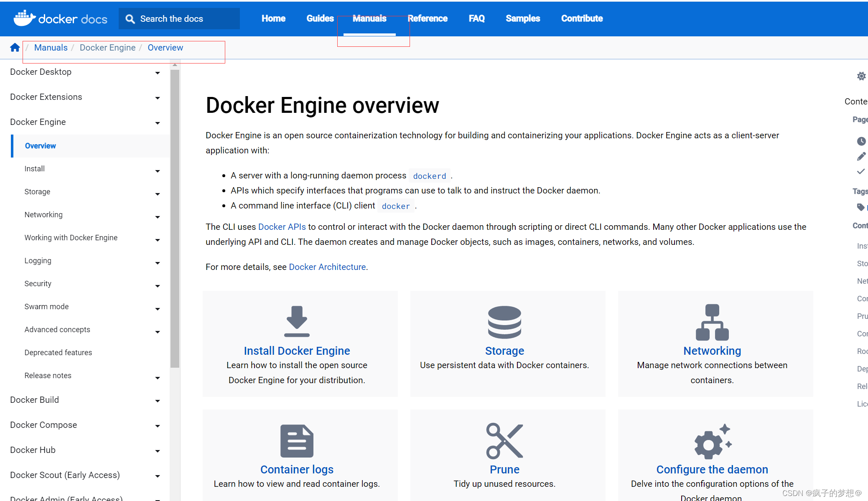Open the FAQ nav item
This screenshot has width=868, height=501.
tap(476, 18)
